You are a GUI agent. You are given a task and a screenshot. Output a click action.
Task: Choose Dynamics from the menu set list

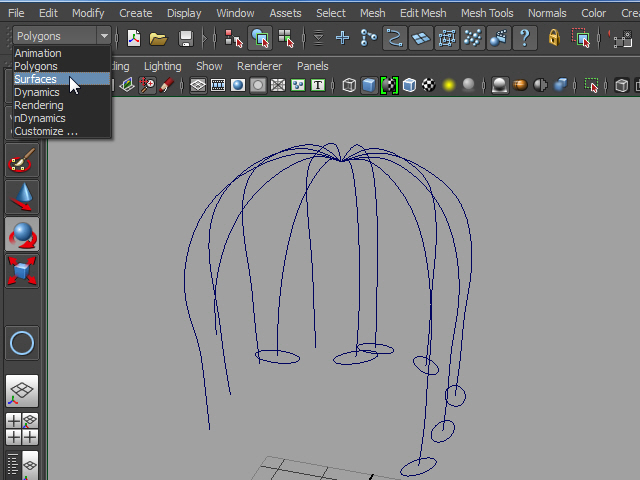(x=62, y=92)
